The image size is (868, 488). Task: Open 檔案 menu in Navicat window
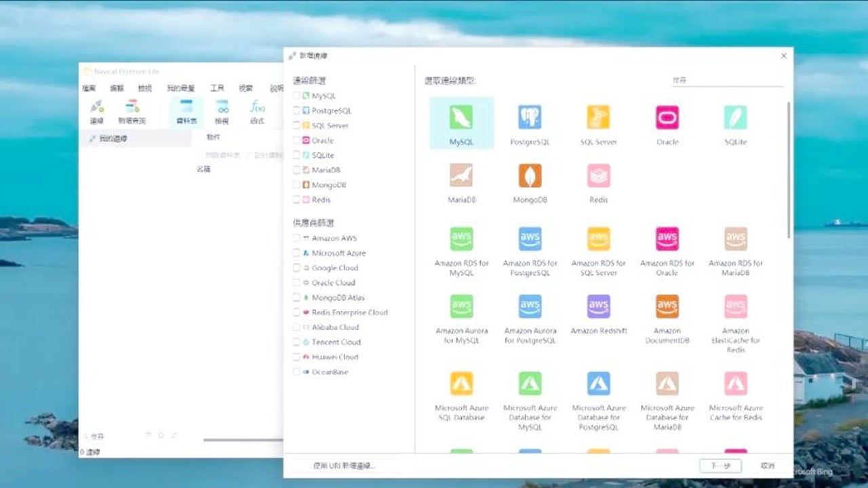(x=89, y=88)
